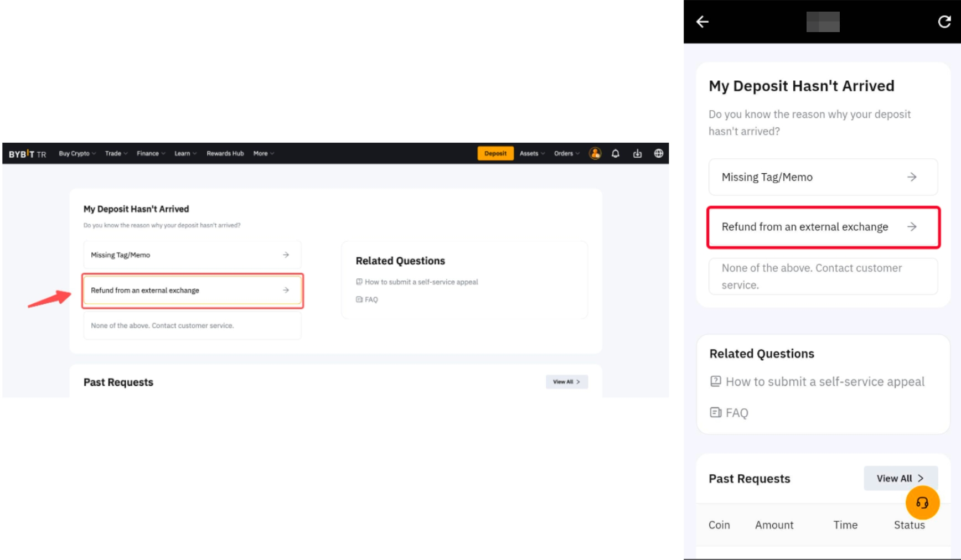Choose Missing Tag/Memo on the mobile panel
Viewport: 961px width, 560px height.
[x=823, y=177]
